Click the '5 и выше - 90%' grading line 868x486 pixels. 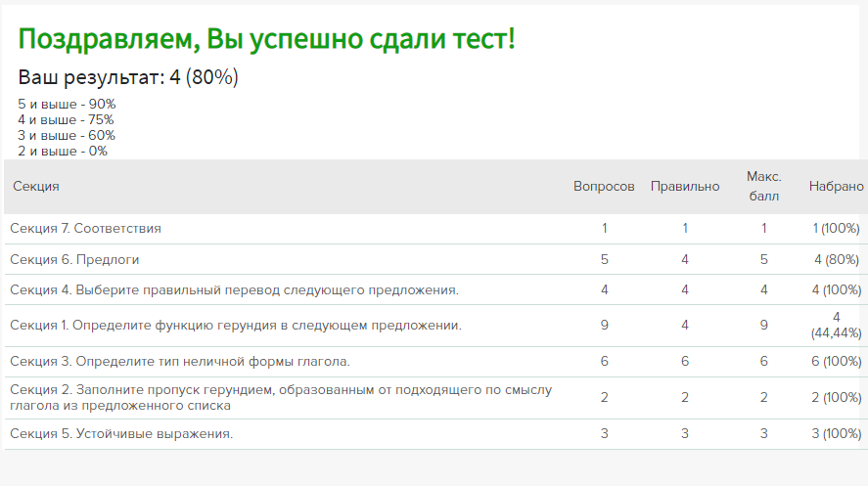67,104
